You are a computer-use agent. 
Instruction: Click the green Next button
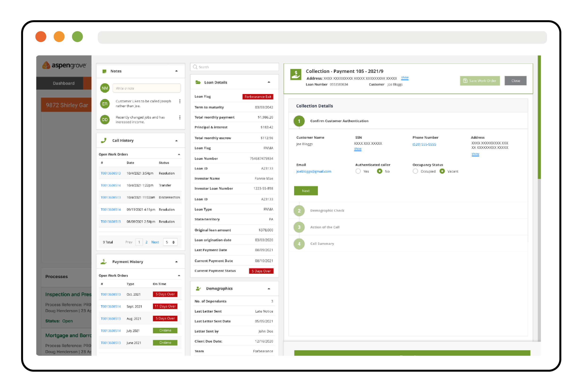[x=306, y=191]
